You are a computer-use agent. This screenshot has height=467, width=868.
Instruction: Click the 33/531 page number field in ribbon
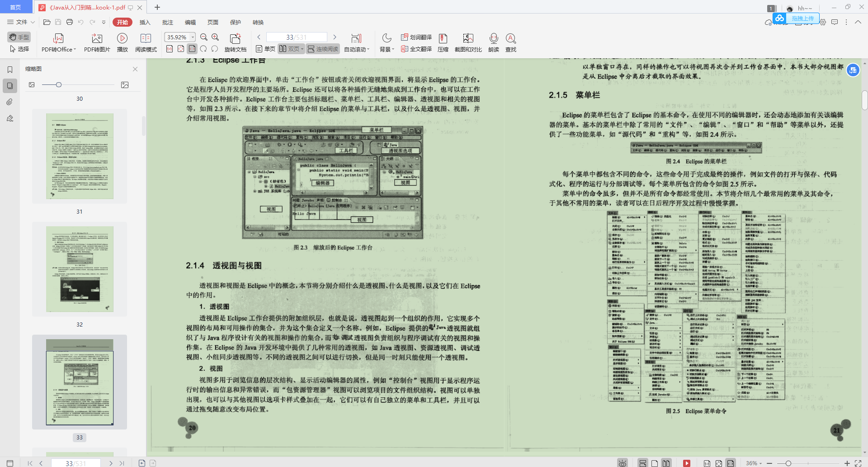tap(297, 37)
